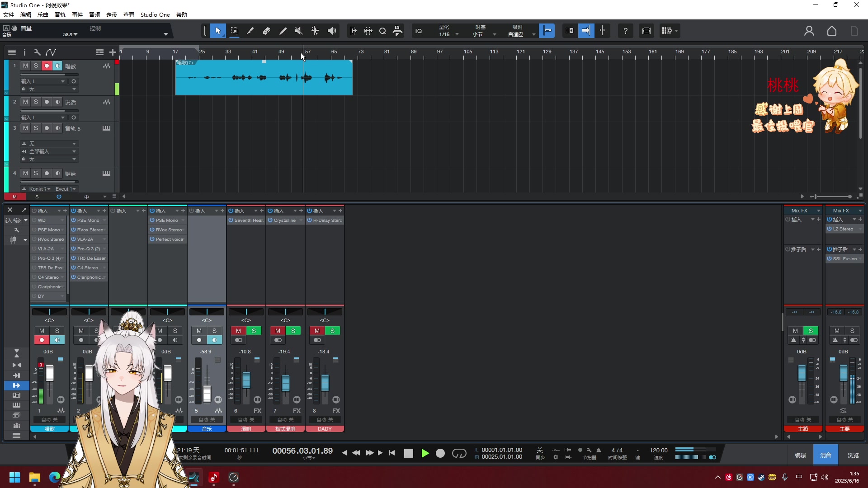This screenshot has height=488, width=868.
Task: Open the 走带 menu
Action: pyautogui.click(x=112, y=14)
